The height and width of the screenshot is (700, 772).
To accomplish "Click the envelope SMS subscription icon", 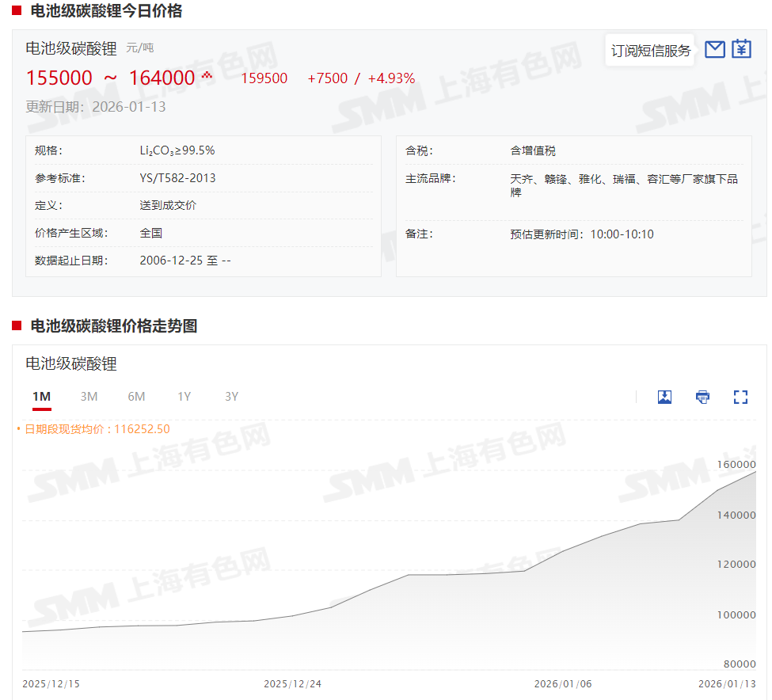I will coord(714,50).
